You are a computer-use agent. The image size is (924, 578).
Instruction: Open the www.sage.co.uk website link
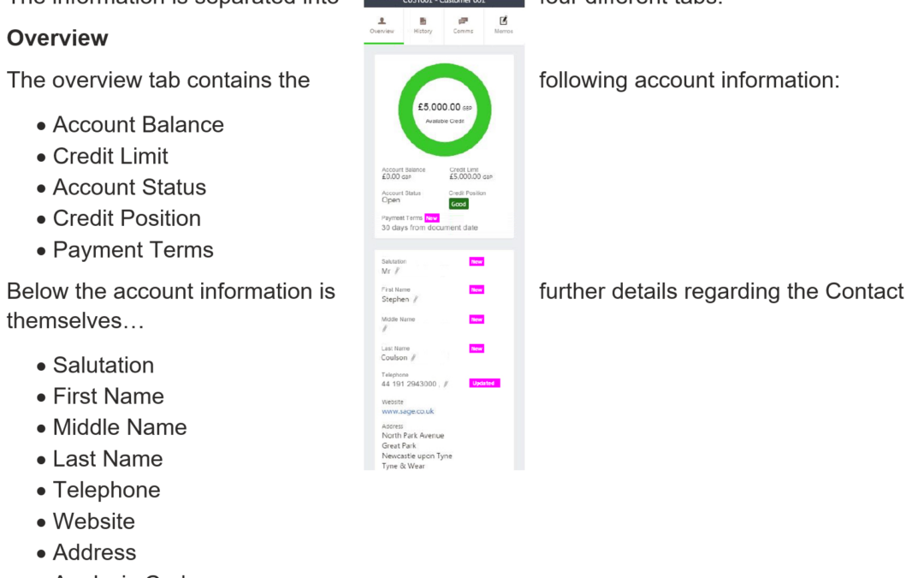click(x=407, y=411)
